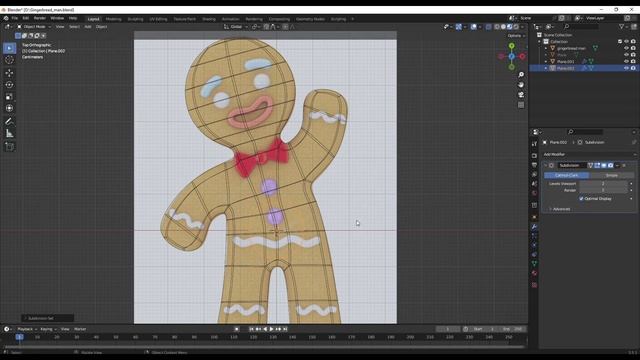Open the Keying dropdown in timeline

pyautogui.click(x=48, y=329)
